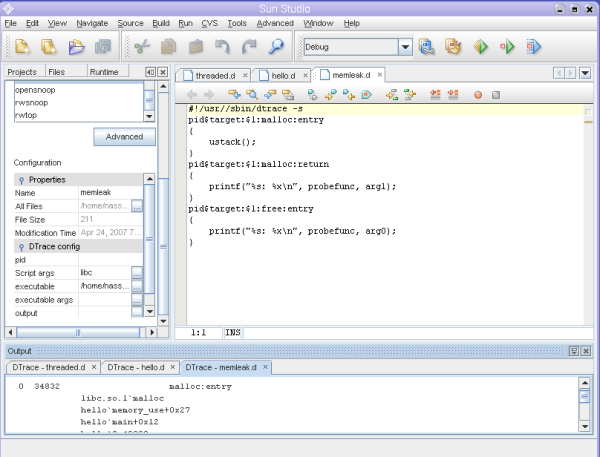Click the Sun Studio window menu icon
Image resolution: width=600 pixels, height=457 pixels.
tap(8, 8)
